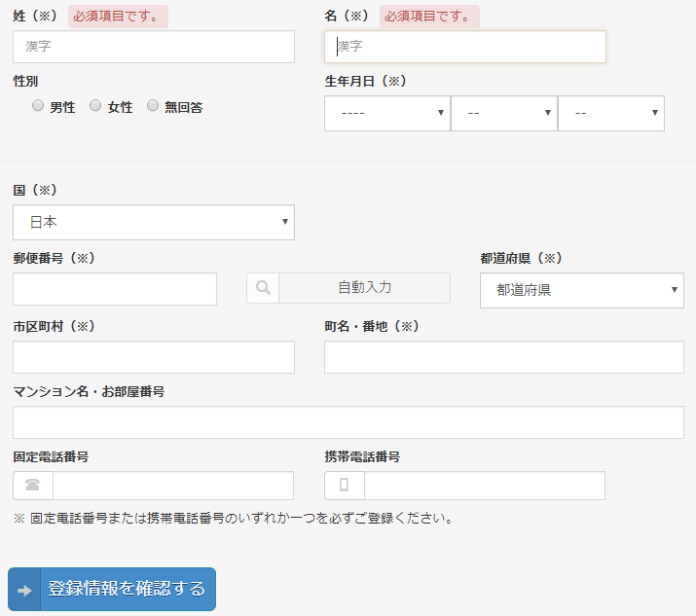Click the magnifier icon beside 自動入力
696x616 pixels.
[263, 288]
